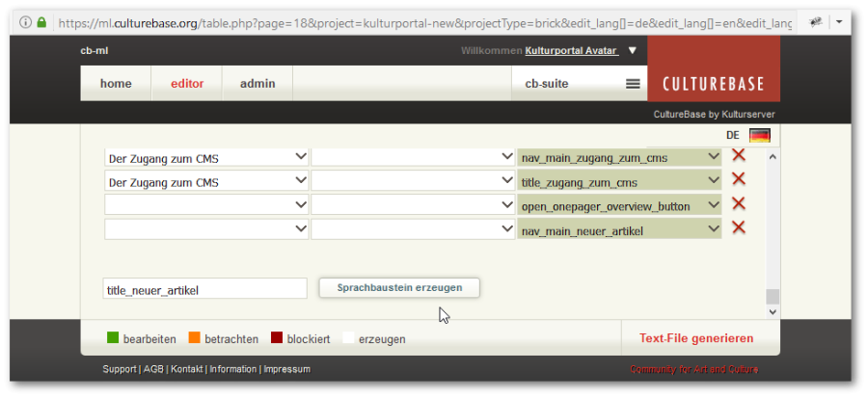Click the green 'bearbeiten' color swatch
Viewport: 868px width, 398px height.
click(113, 338)
